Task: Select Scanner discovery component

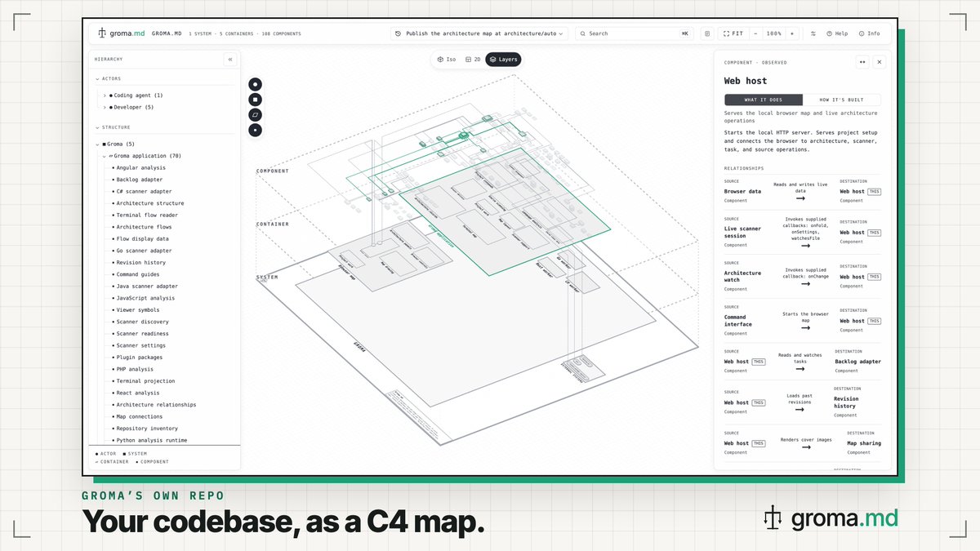Action: coord(142,322)
